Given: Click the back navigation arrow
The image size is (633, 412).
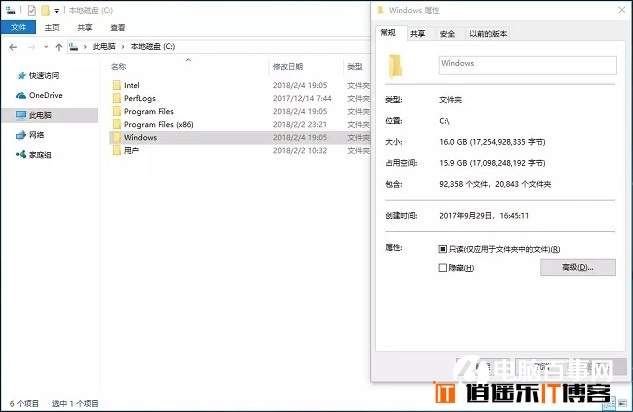Looking at the screenshot, I should (x=13, y=47).
